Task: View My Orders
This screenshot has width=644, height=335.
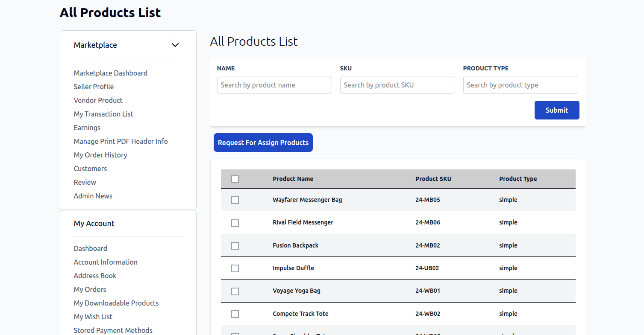Action: pos(90,289)
